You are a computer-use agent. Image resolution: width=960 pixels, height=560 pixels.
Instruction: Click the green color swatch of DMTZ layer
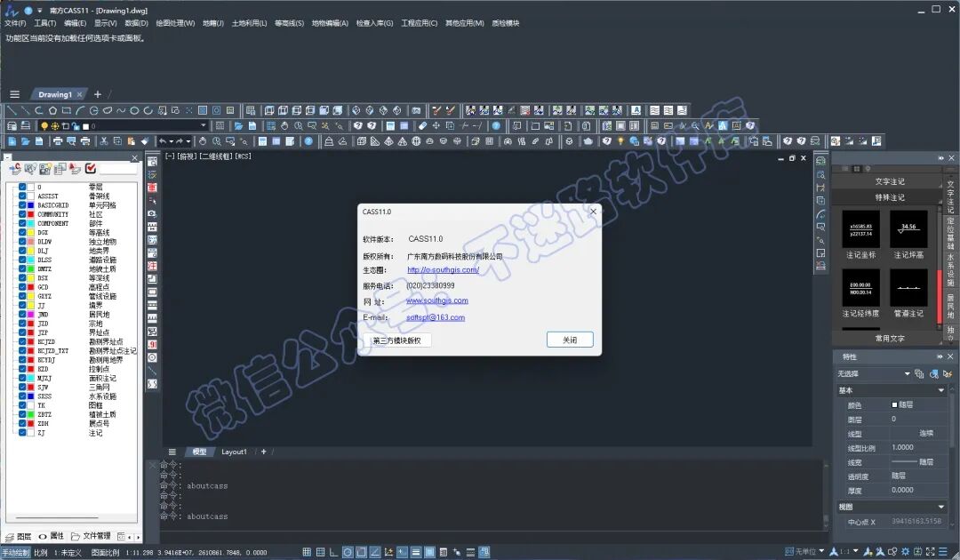tap(30, 268)
